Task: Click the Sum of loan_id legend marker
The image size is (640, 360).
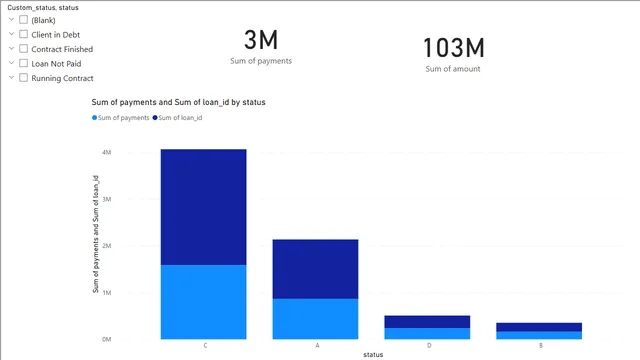Action: click(155, 118)
